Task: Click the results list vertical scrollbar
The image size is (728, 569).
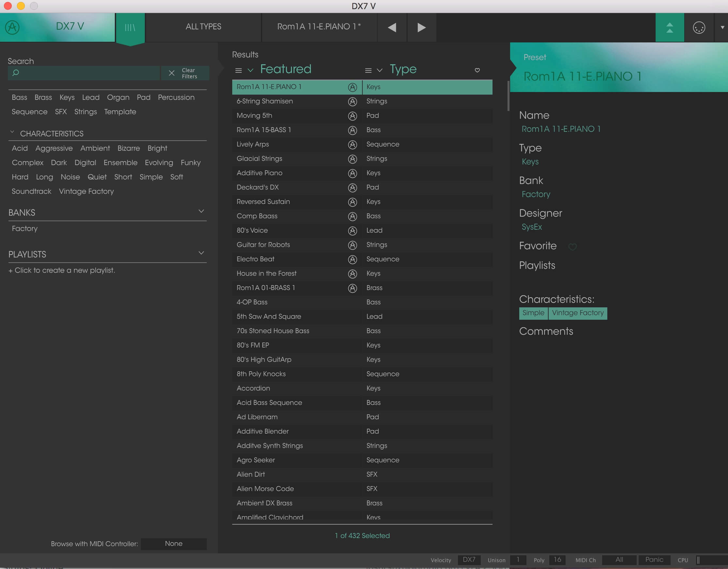Action: tap(508, 96)
